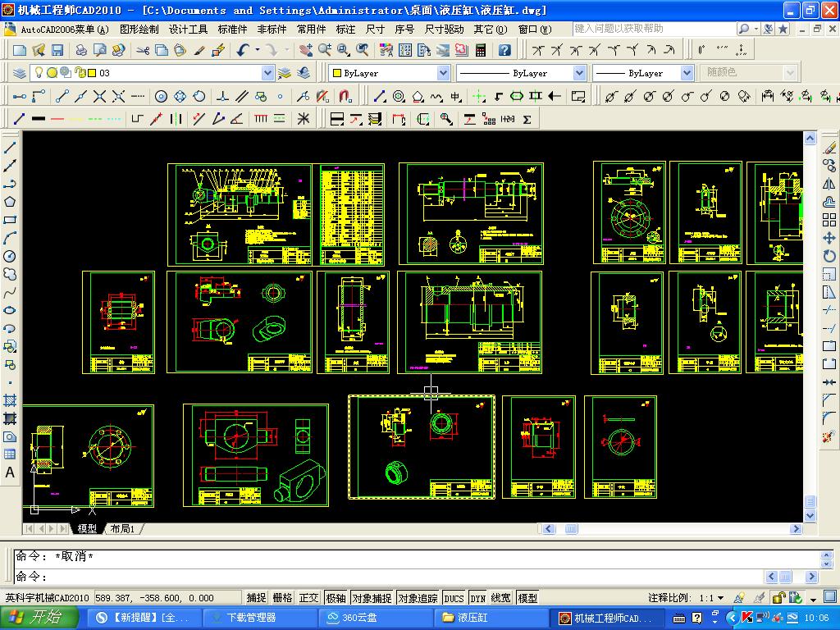Screen dimensions: 840x630
Task: Select the Erase tool in modify toolbar
Action: (829, 148)
